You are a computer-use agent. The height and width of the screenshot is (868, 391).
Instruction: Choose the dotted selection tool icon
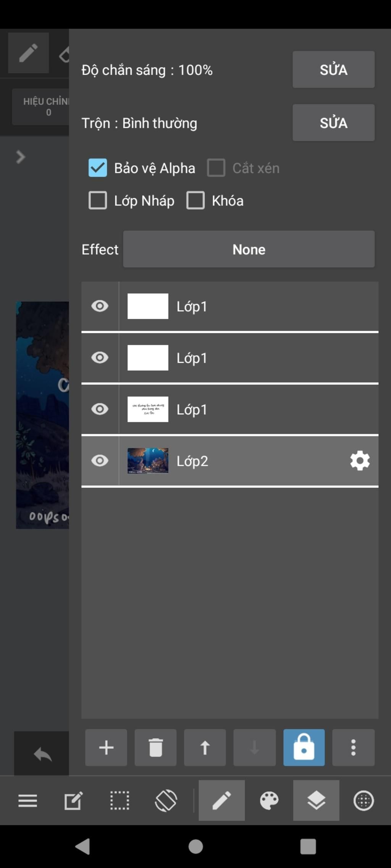pyautogui.click(x=120, y=800)
